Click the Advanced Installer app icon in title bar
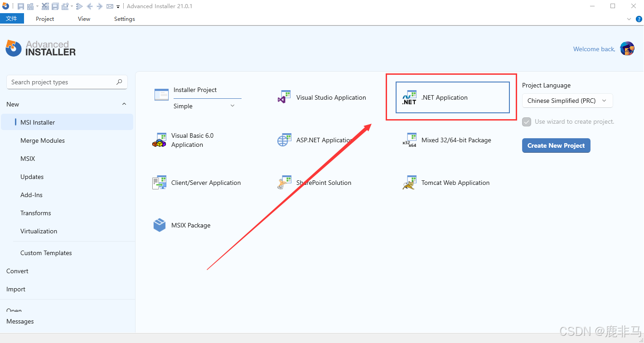 coord(5,6)
